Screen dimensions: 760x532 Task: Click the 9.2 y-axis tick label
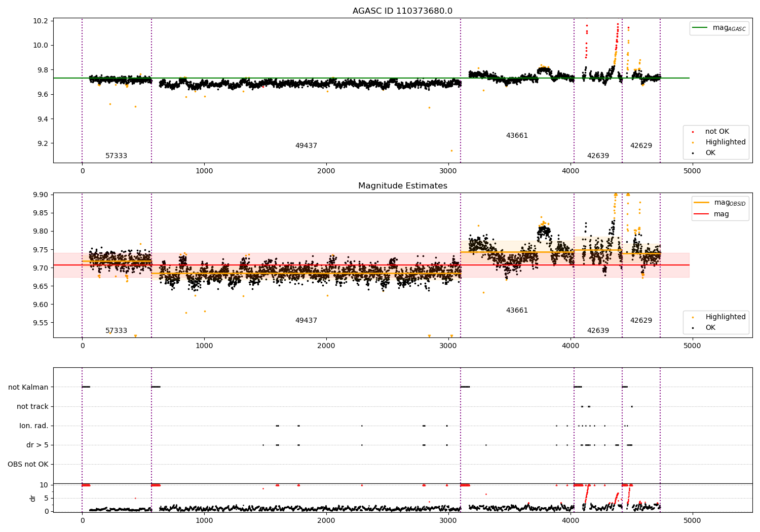click(x=43, y=143)
